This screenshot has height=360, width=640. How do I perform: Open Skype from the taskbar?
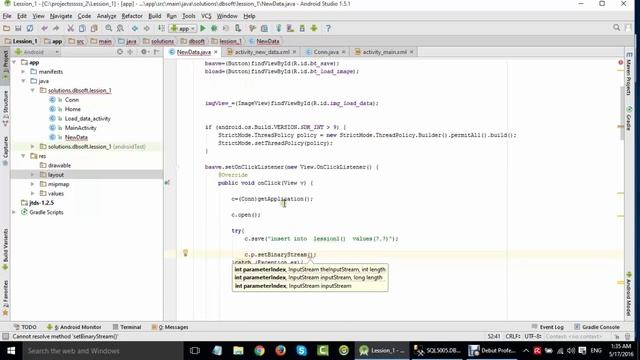302,351
